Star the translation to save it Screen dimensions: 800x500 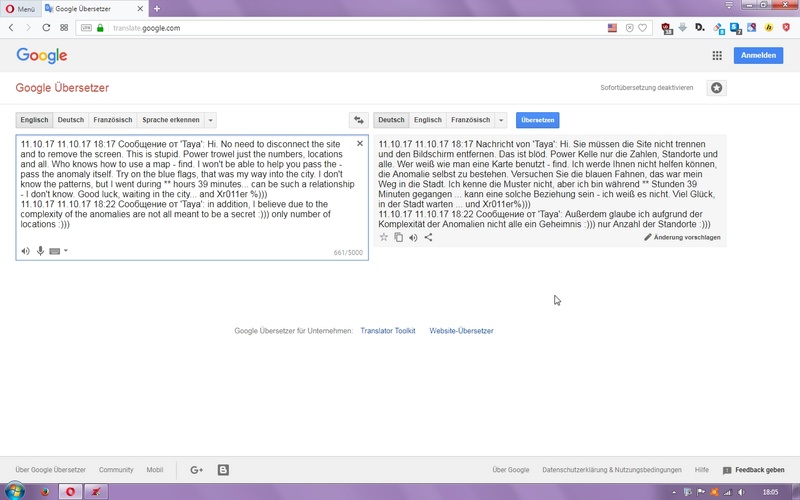[x=384, y=237]
